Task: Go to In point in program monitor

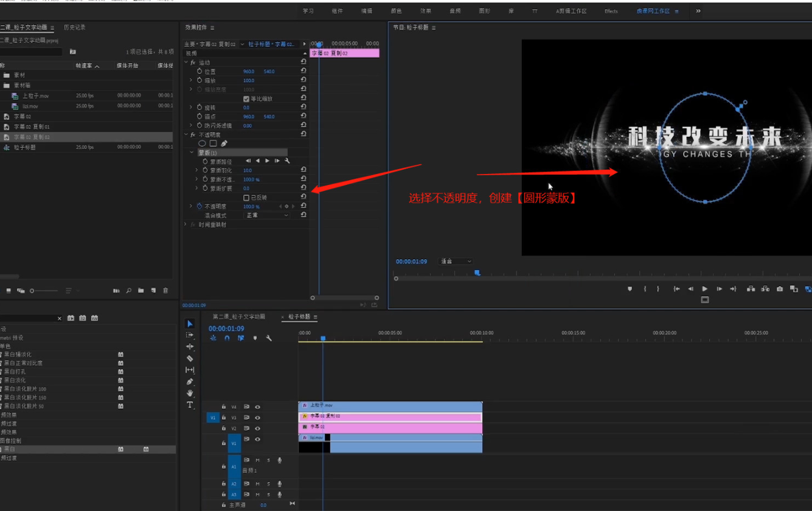Action: point(676,289)
